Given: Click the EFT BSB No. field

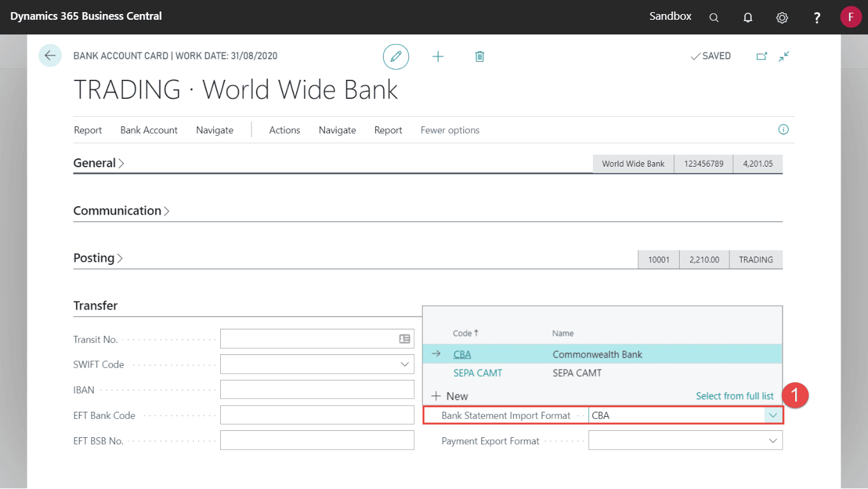Looking at the screenshot, I should pyautogui.click(x=317, y=440).
